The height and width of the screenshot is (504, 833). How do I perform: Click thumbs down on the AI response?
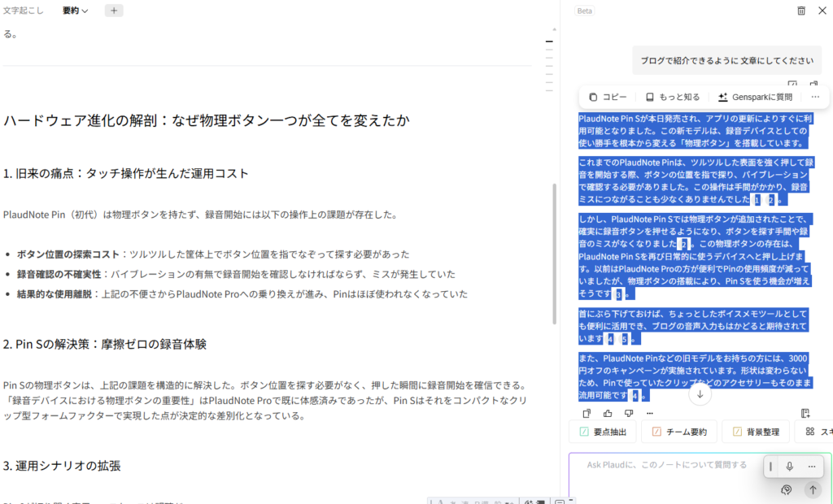coord(628,414)
